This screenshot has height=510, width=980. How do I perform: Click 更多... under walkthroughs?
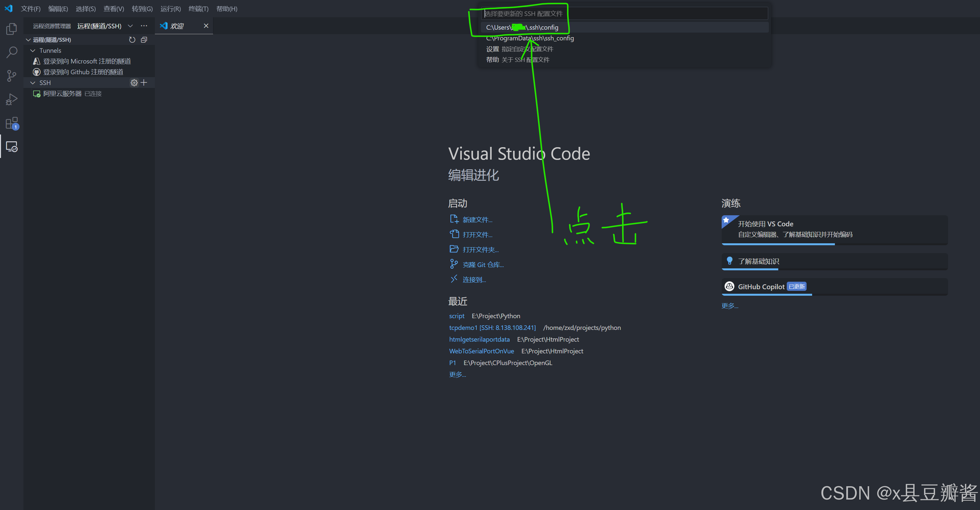(x=730, y=306)
